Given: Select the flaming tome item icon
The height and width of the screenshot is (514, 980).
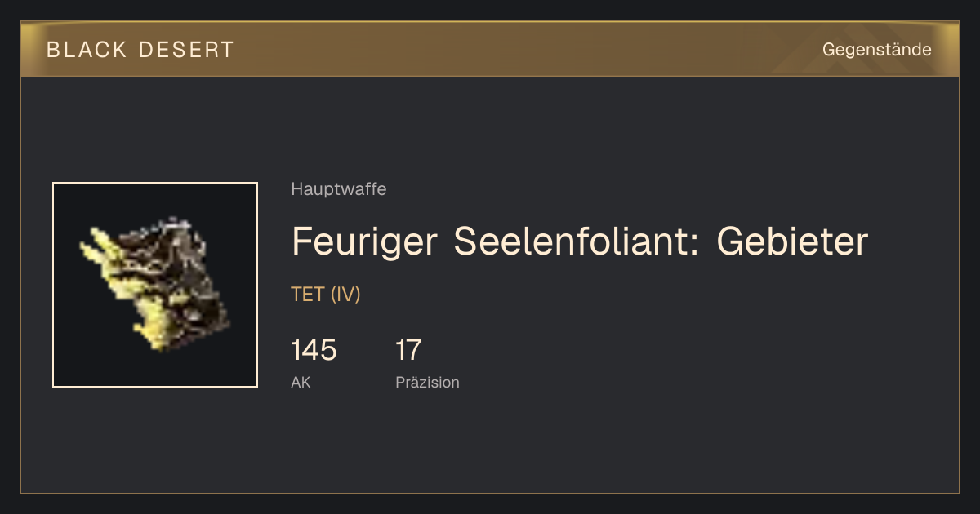Looking at the screenshot, I should click(155, 285).
